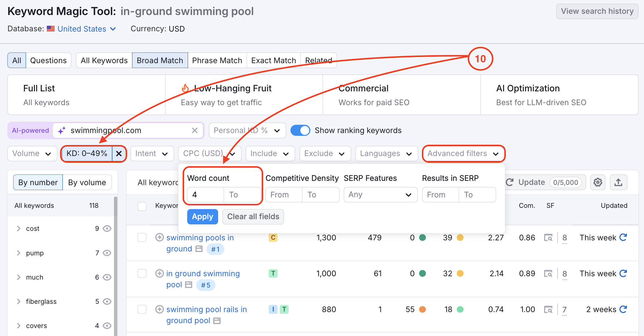
Task: Switch to the Phrase Match tab
Action: coord(217,60)
